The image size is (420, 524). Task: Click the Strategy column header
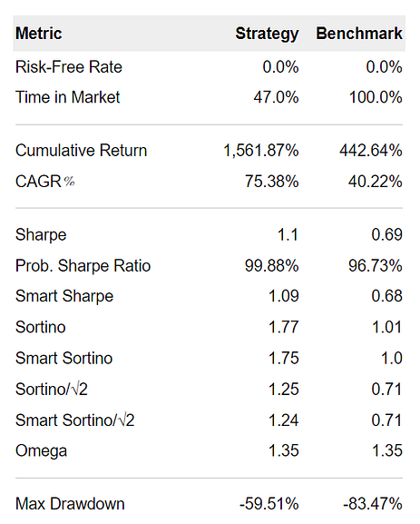coord(267,35)
